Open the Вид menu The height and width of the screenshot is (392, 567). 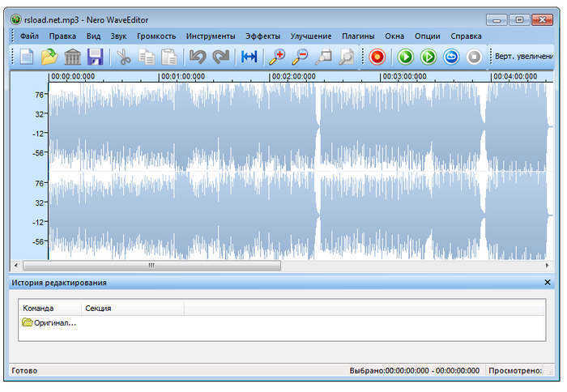click(93, 36)
